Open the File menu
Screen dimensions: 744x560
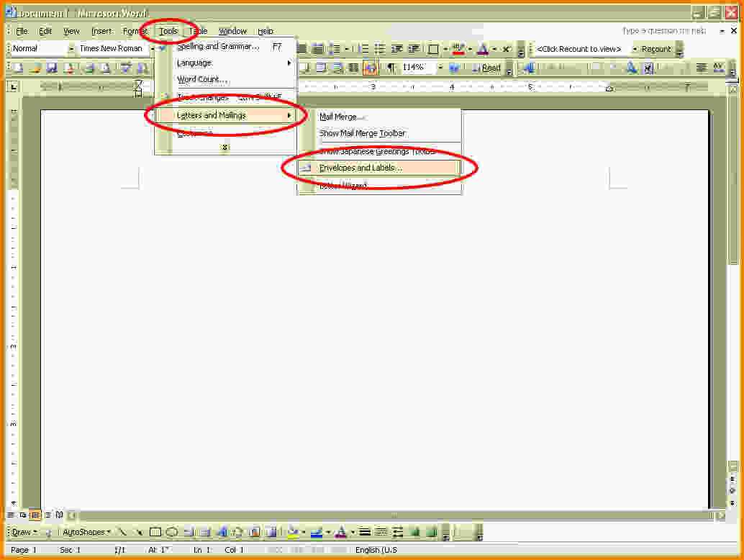[x=22, y=32]
